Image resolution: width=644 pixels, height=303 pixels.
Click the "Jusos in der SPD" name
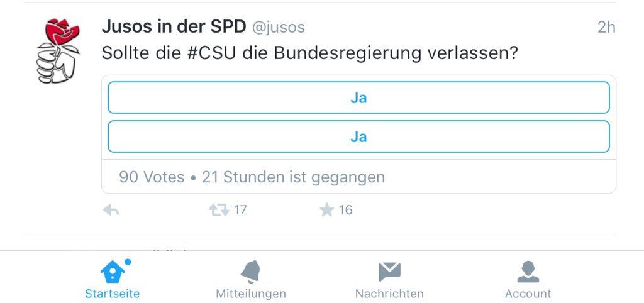tap(174, 27)
